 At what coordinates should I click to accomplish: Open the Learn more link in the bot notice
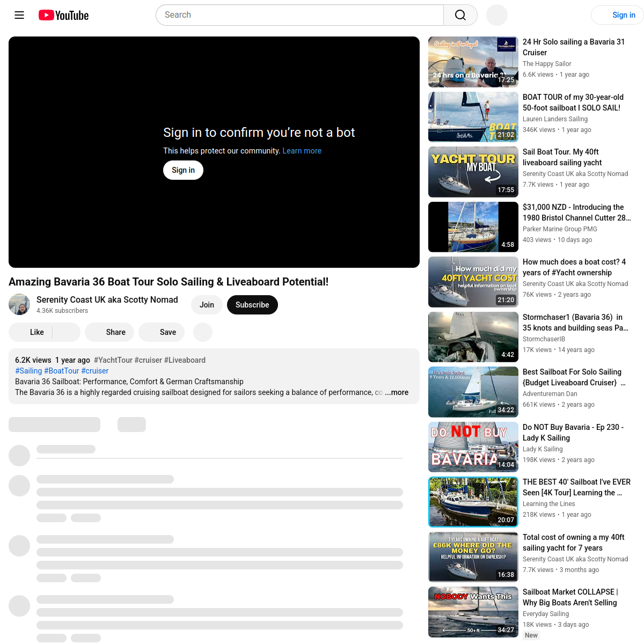pyautogui.click(x=302, y=151)
